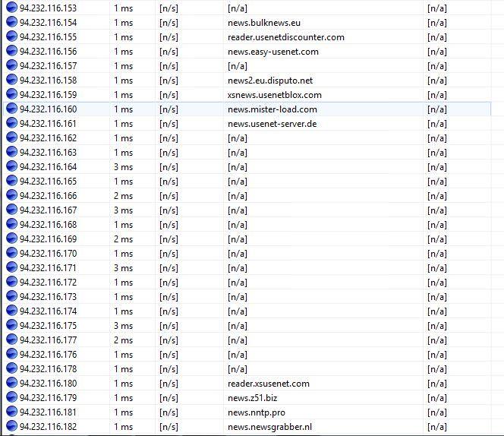Click the globe icon beside 94.232.116.156

tap(11, 51)
